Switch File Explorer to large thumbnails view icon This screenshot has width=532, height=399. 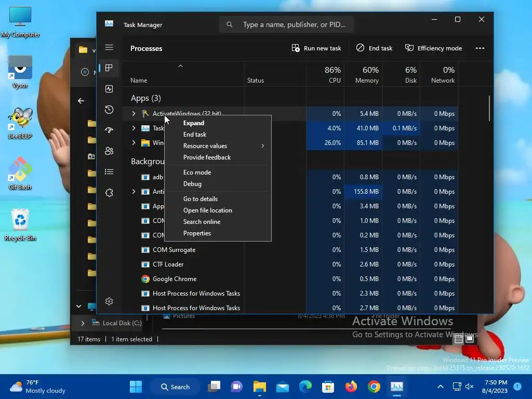(x=470, y=339)
